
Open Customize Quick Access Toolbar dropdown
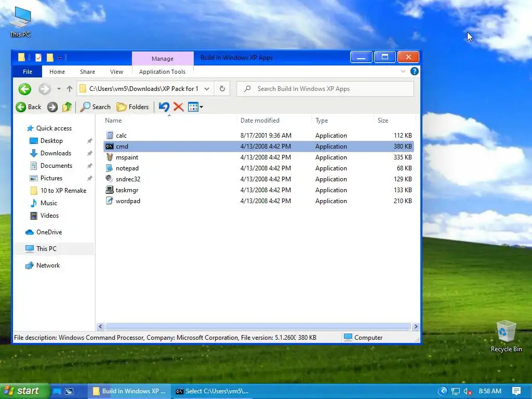pos(59,58)
